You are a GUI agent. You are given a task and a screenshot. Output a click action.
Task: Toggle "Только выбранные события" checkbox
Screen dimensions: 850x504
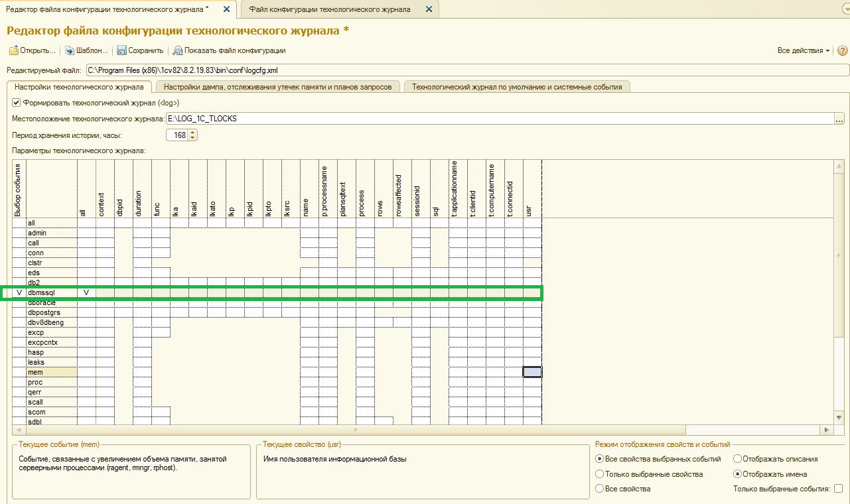pyautogui.click(x=838, y=489)
